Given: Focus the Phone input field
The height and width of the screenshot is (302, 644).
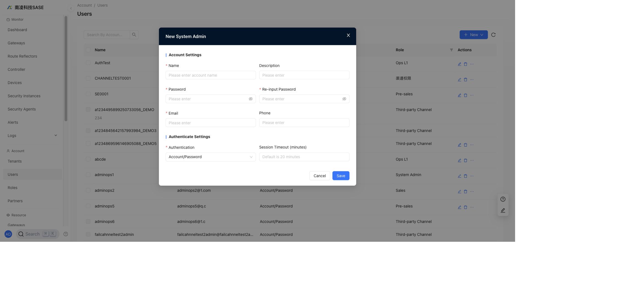Looking at the screenshot, I should [x=304, y=123].
